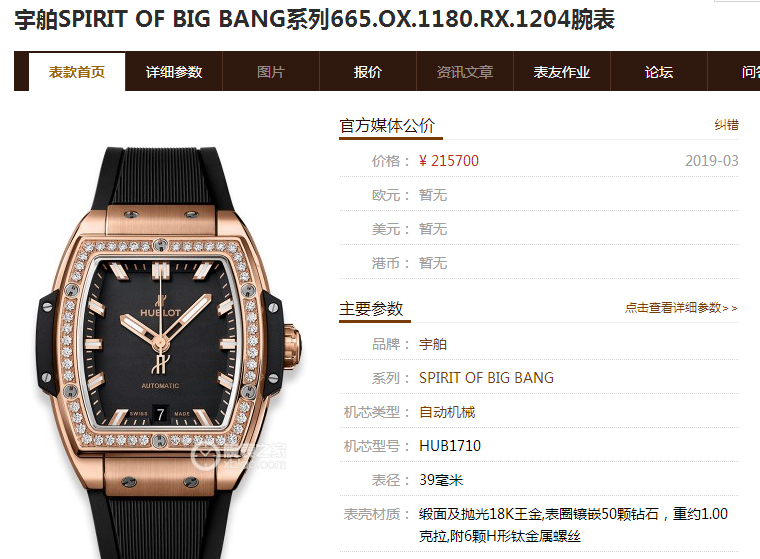Image resolution: width=760 pixels, height=559 pixels.
Task: Open the 表款首页 tab
Action: click(x=77, y=72)
